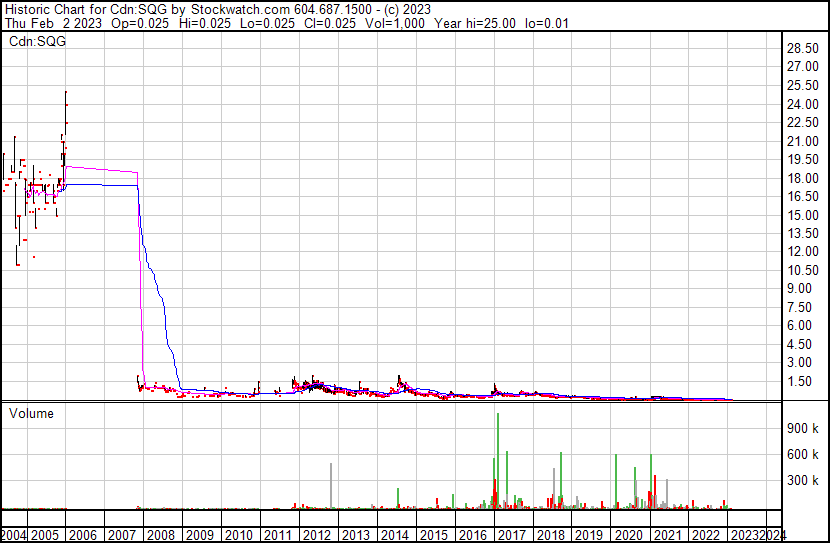Click the 'Vol=1,000' volume value
The image size is (830, 543).
click(395, 23)
